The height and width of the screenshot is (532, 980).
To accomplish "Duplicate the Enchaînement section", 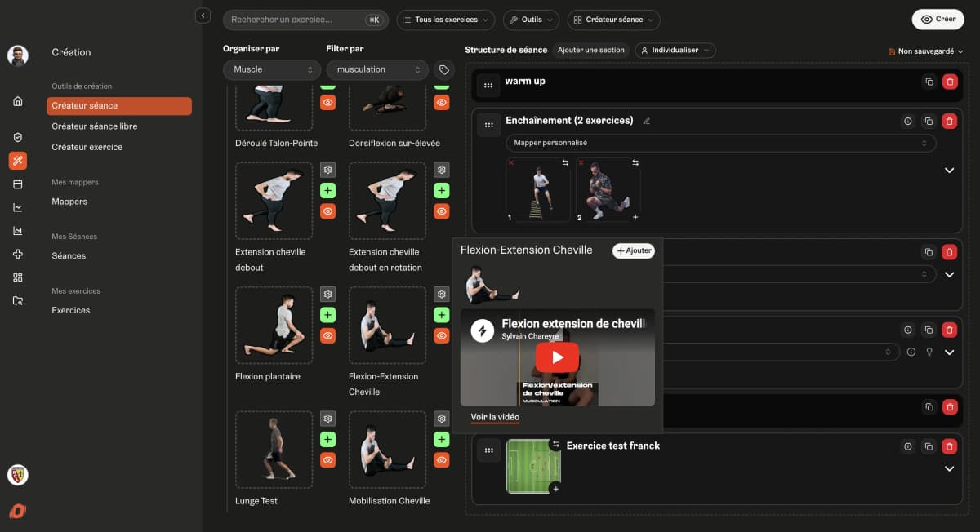I will click(929, 121).
